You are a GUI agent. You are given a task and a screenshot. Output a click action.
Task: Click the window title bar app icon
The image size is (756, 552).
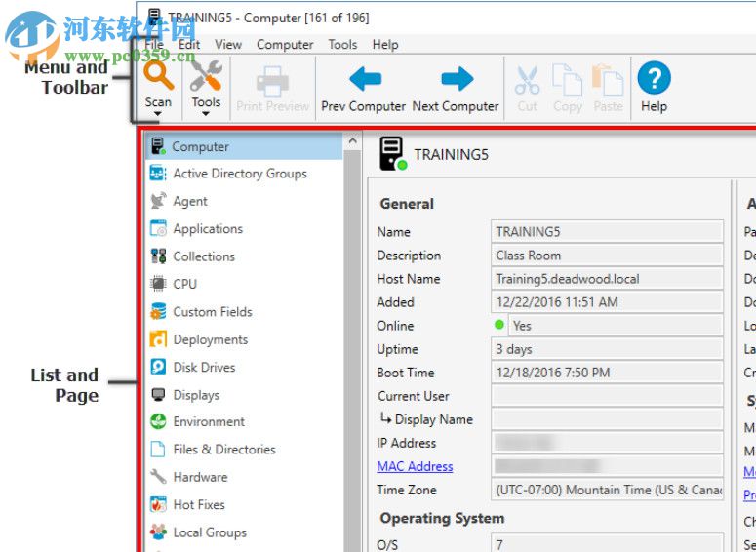pos(154,17)
